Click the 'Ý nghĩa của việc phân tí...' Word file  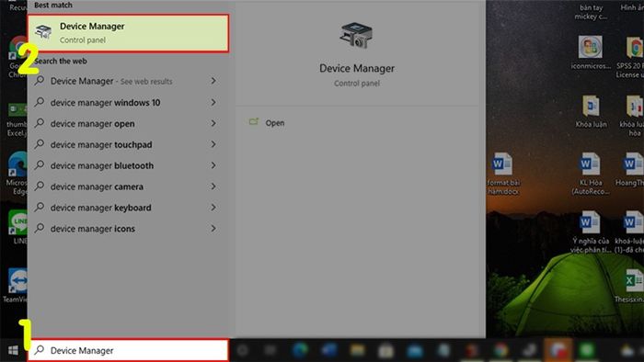tap(591, 232)
